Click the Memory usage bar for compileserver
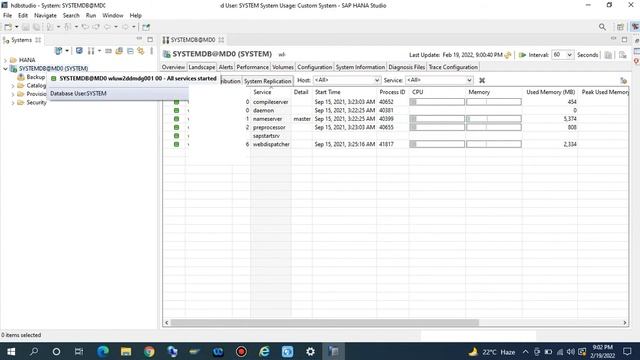 pyautogui.click(x=494, y=102)
